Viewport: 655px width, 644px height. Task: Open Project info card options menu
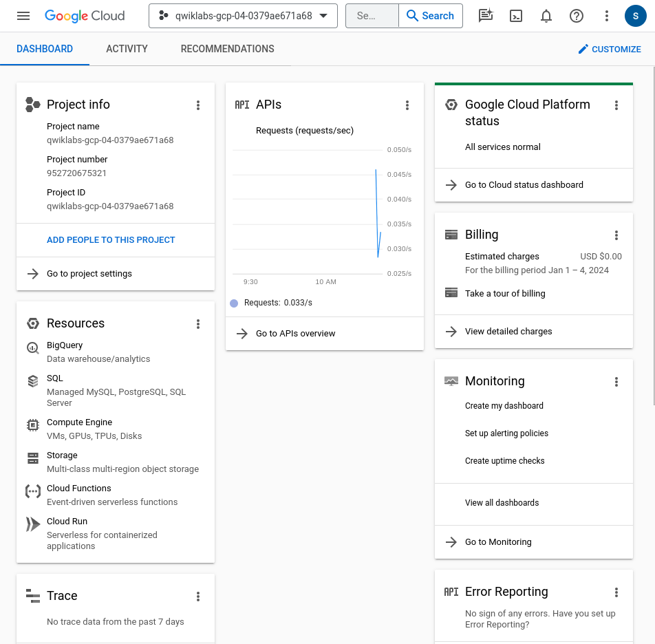point(198,105)
